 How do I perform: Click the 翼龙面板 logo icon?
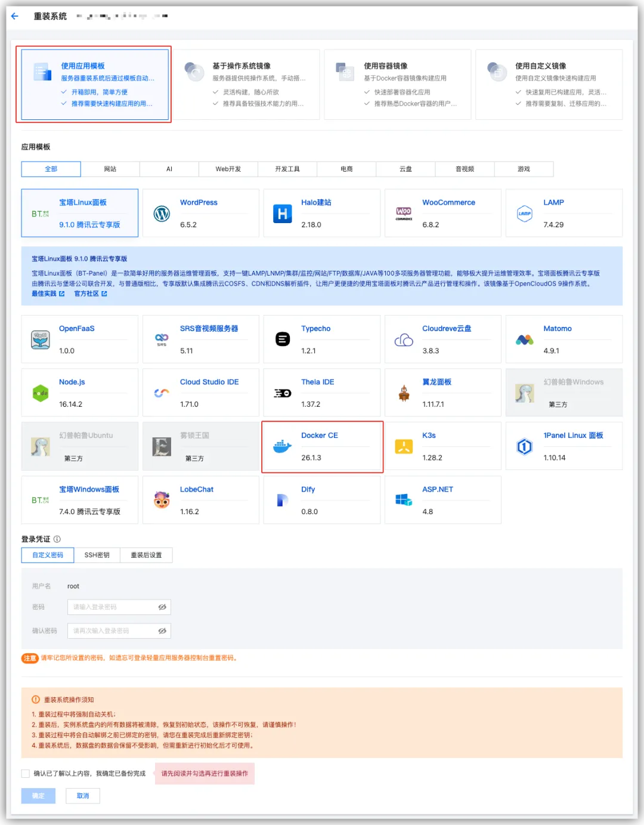(x=404, y=393)
